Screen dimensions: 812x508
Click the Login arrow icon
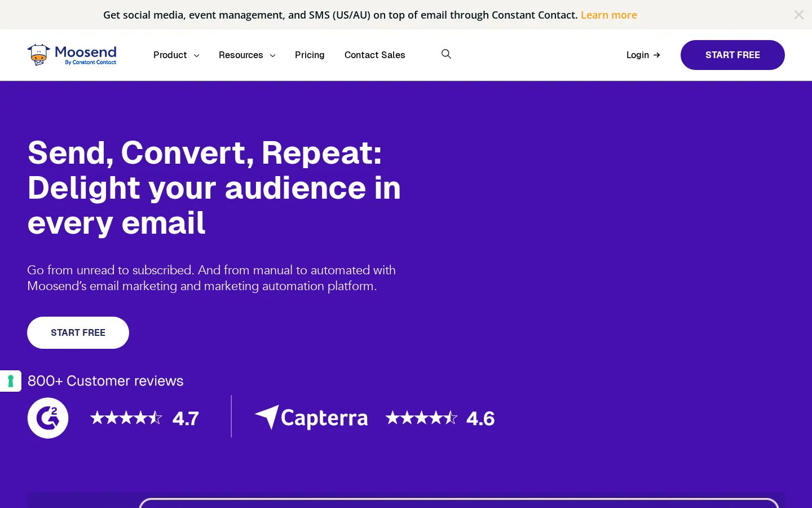[656, 55]
